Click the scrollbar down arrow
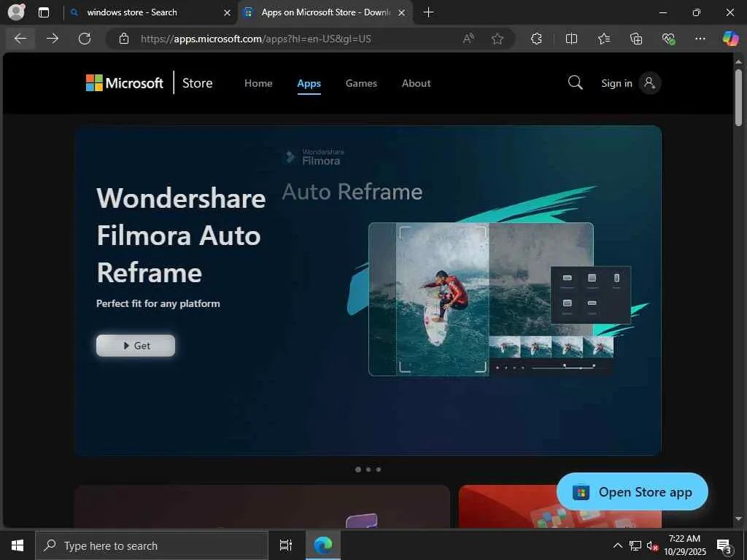Viewport: 747px width, 560px height. pyautogui.click(x=738, y=518)
